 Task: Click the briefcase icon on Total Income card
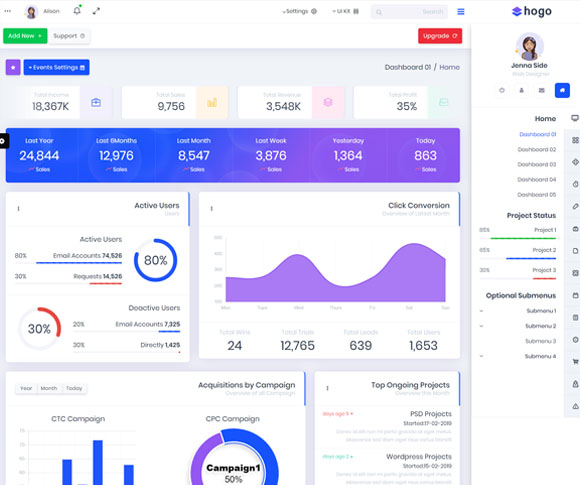click(96, 102)
